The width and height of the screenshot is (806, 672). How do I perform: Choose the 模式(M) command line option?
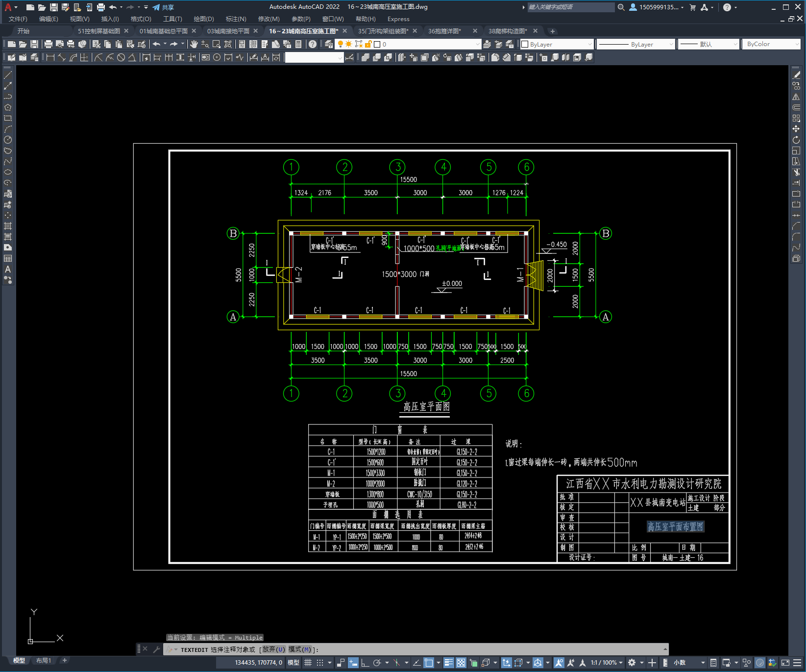pos(300,649)
